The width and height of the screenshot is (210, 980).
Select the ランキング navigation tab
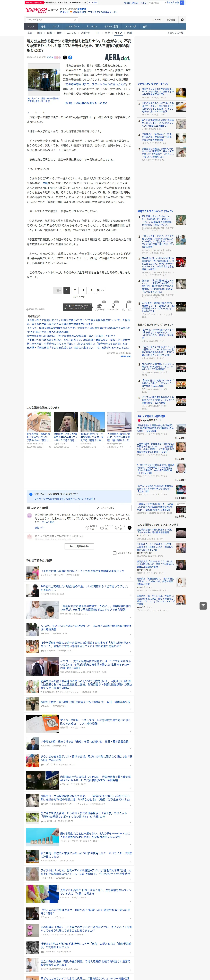point(130,27)
